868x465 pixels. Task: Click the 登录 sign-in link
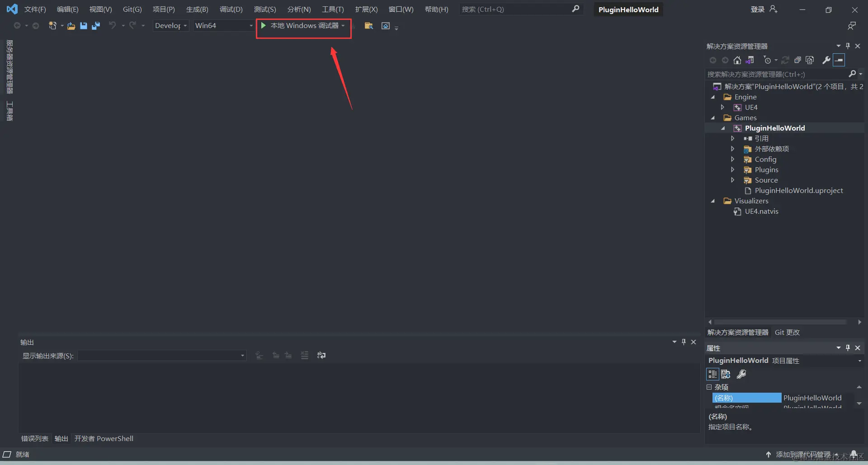click(758, 9)
